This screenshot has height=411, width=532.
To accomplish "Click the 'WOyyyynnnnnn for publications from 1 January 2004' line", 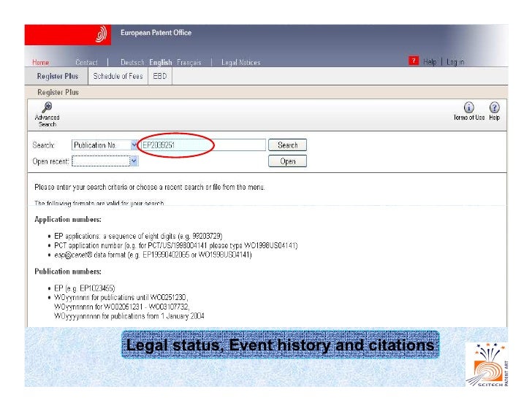I will coord(129,316).
